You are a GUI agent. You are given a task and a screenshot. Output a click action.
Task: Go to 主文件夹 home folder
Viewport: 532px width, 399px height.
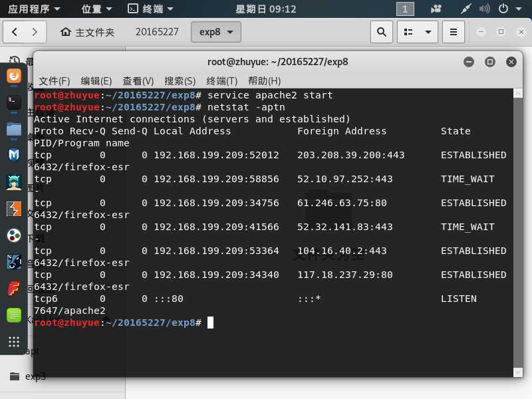(87, 32)
